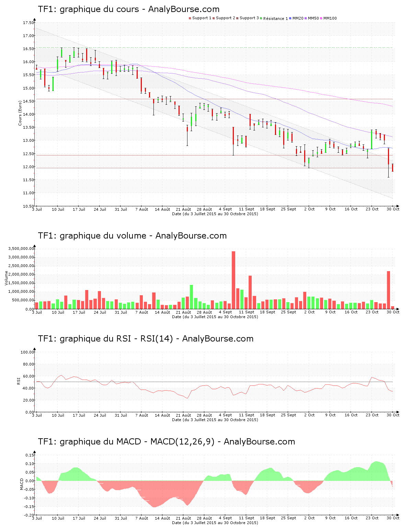Click the 12.00 price axis value
412x532 pixels.
tap(28, 167)
